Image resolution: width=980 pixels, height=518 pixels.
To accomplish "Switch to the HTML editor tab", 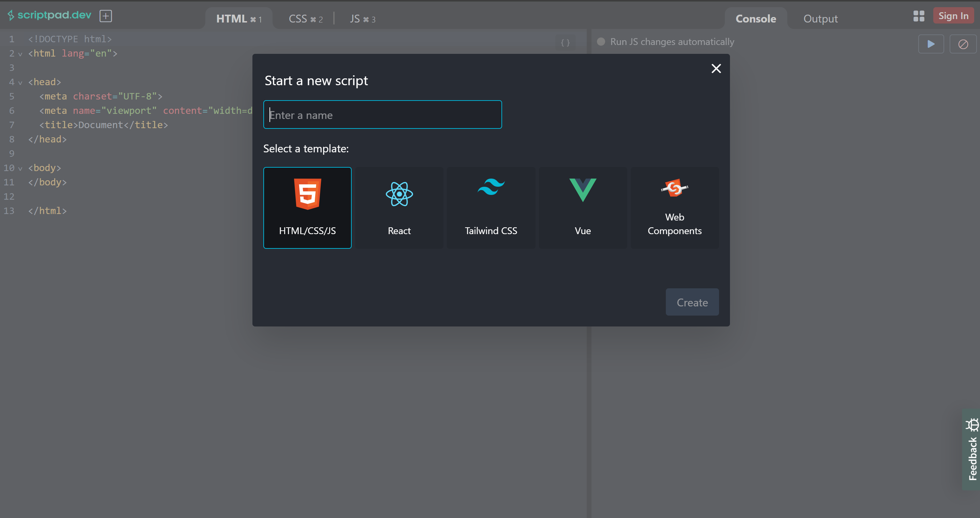I will pyautogui.click(x=239, y=19).
